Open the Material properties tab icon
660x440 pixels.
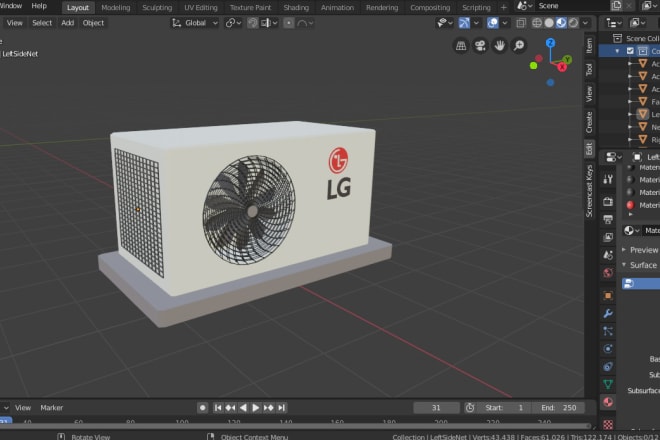tap(608, 402)
